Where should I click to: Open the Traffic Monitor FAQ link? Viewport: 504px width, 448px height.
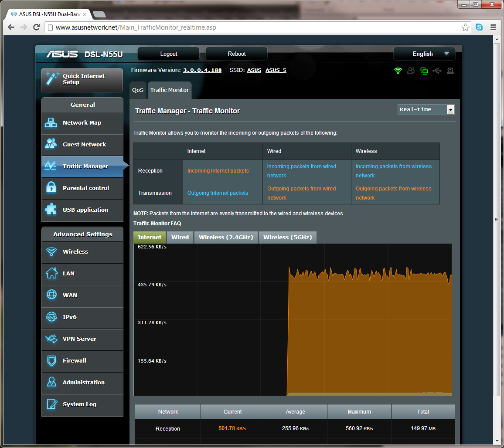click(x=157, y=223)
